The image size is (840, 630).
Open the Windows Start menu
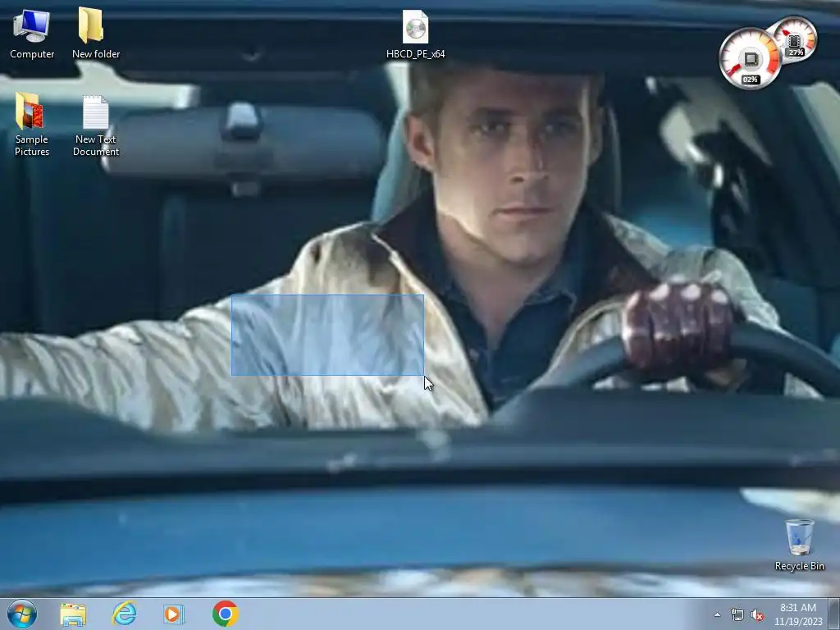22,614
